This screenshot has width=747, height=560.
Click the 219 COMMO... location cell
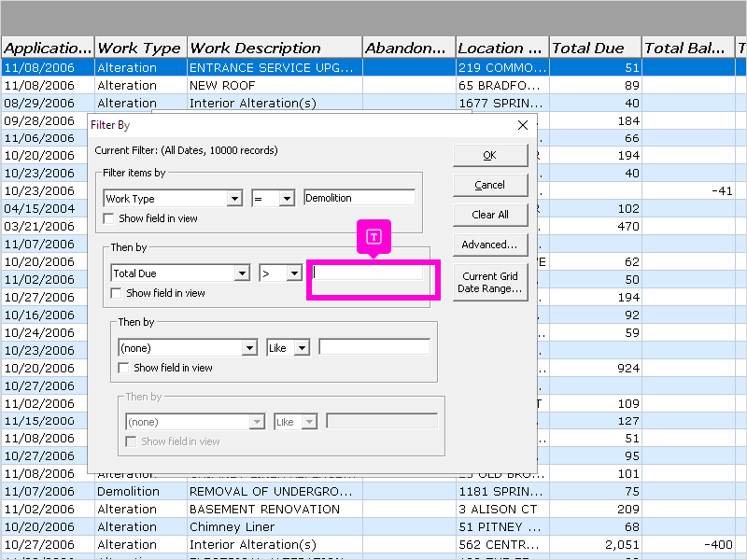tap(502, 67)
